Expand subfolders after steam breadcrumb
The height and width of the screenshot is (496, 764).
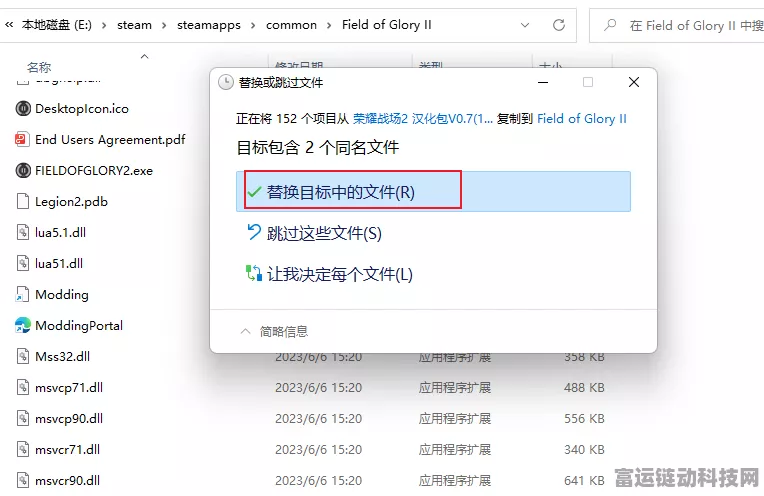pos(164,25)
